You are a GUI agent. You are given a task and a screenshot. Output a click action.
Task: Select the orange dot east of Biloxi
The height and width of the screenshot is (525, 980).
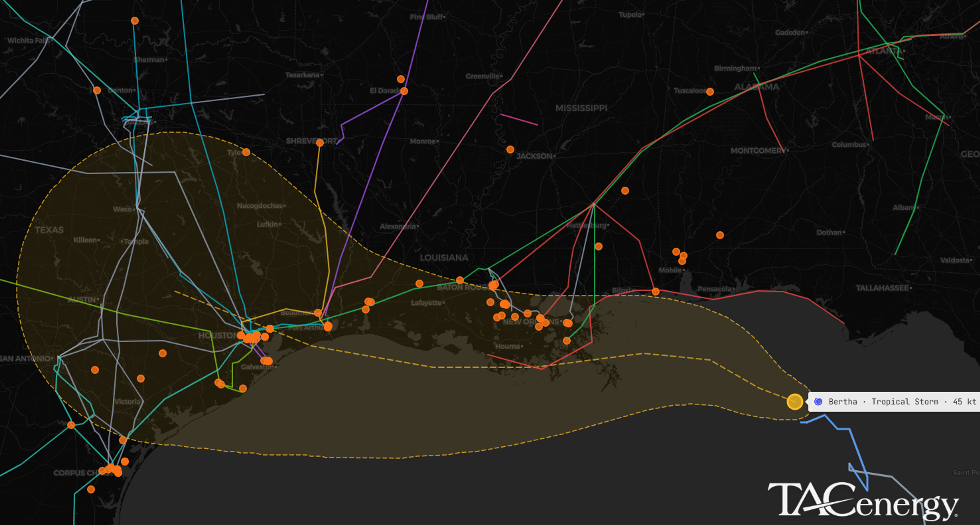[655, 292]
